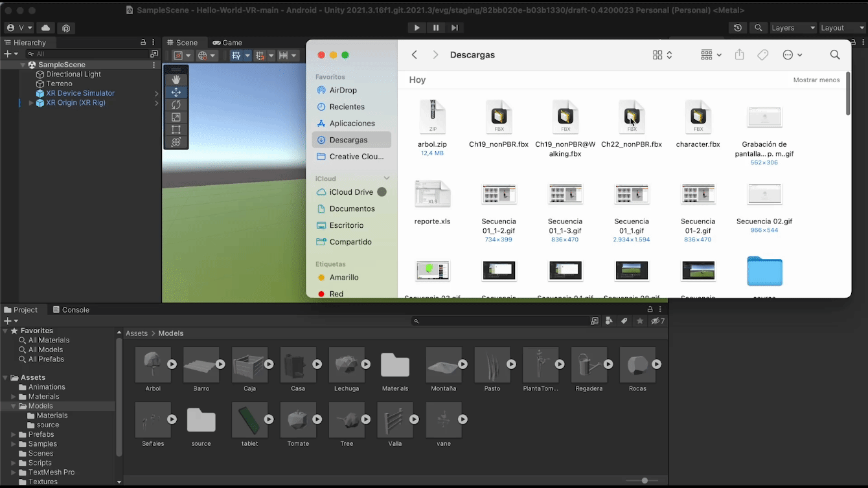Toggle the Hierarchy search scene-mode icon
Screen dimensions: 868x488
(154, 54)
